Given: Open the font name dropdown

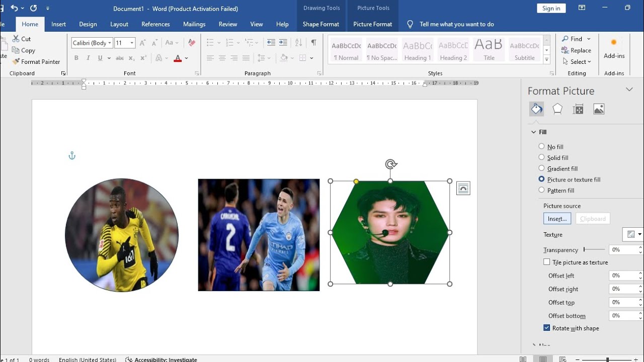Looking at the screenshot, I should [110, 43].
